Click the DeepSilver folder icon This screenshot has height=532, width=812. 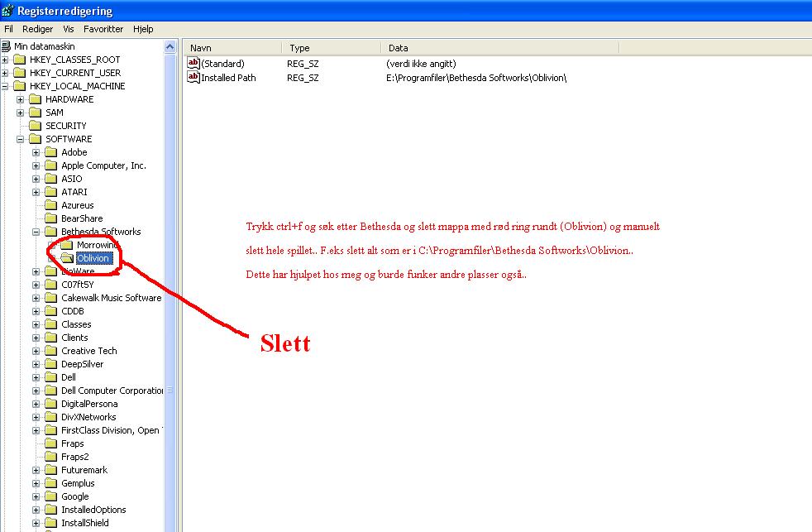[x=51, y=364]
